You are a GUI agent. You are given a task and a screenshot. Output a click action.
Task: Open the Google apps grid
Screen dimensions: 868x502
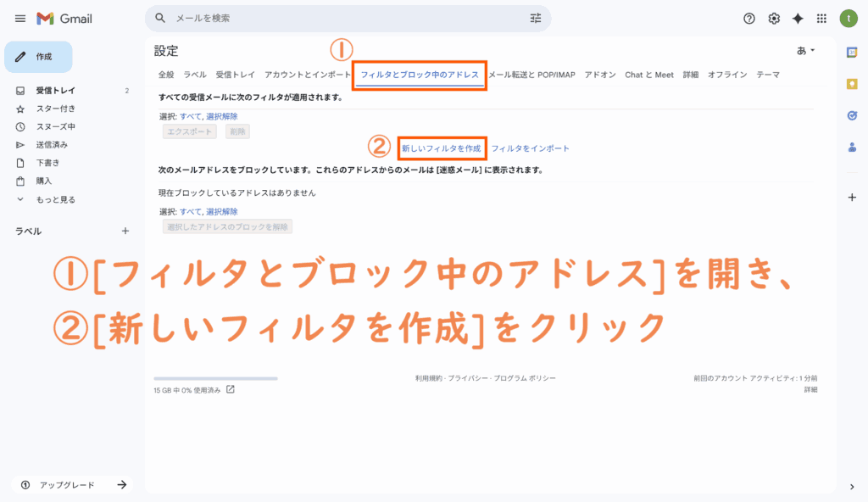pyautogui.click(x=821, y=19)
